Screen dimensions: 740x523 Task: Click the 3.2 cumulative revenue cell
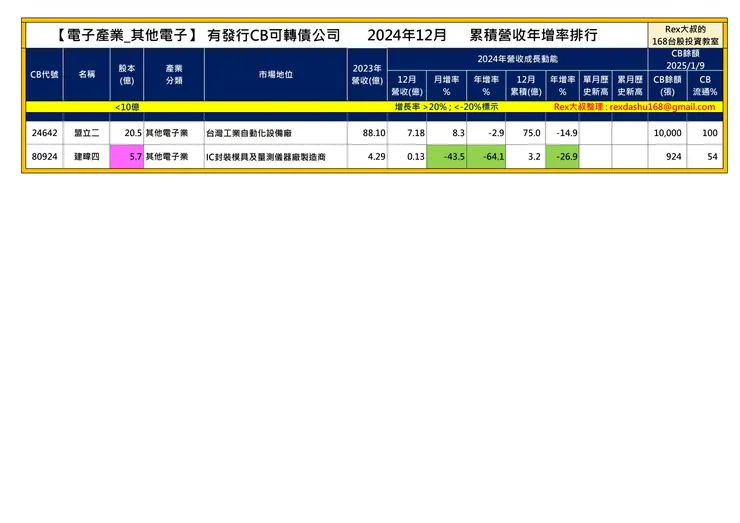click(x=526, y=157)
